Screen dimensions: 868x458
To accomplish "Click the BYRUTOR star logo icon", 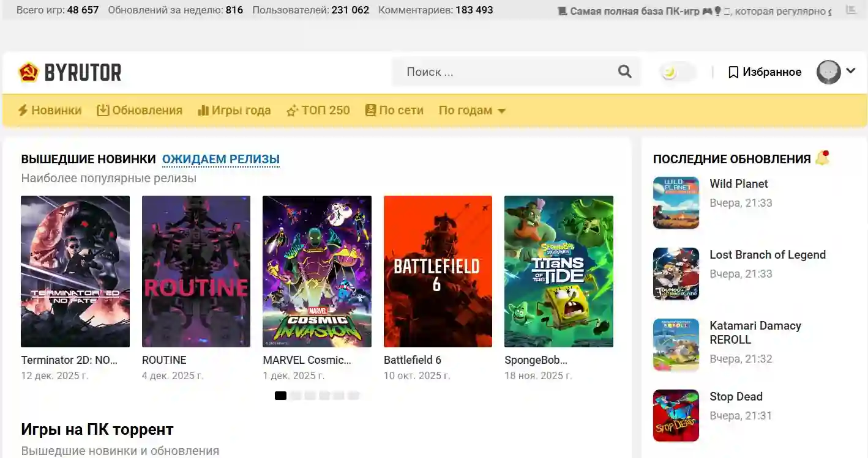I will click(x=28, y=72).
